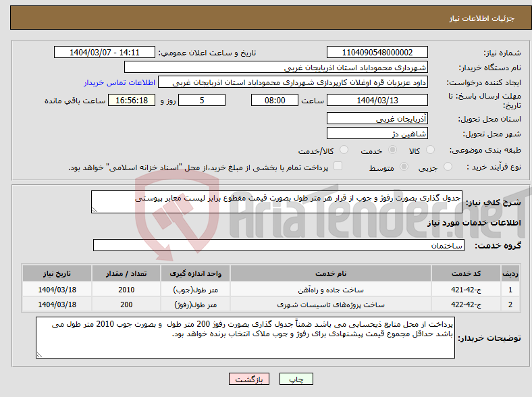Click the واحد اندازه گیری column header
The width and height of the screenshot is (532, 397).
195,273
